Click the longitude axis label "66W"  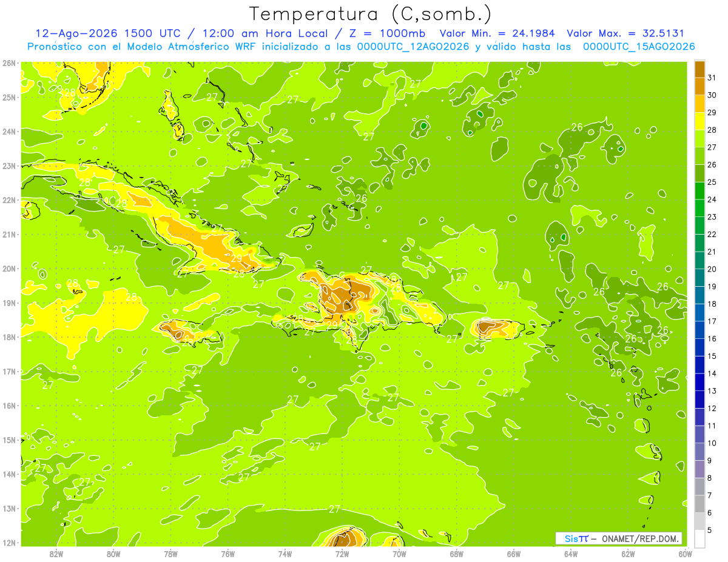tap(513, 554)
